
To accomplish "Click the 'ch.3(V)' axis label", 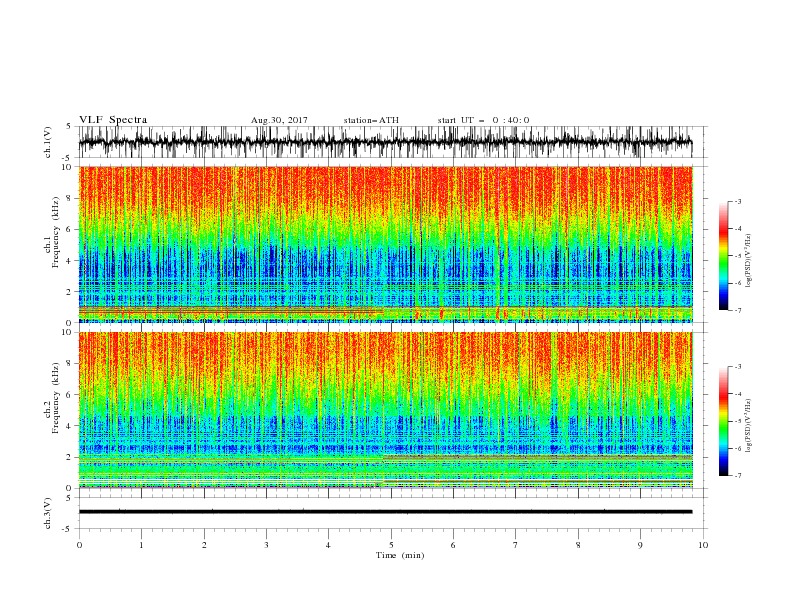I will [x=48, y=513].
